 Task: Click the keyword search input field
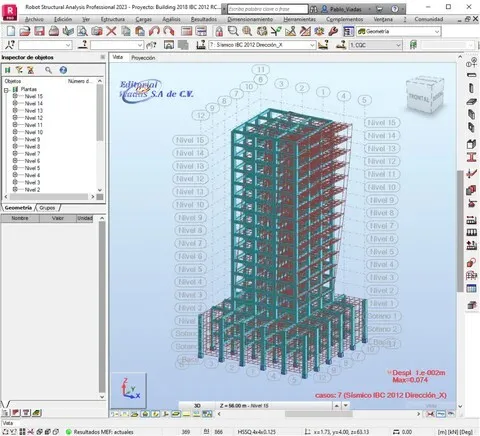[x=268, y=9]
